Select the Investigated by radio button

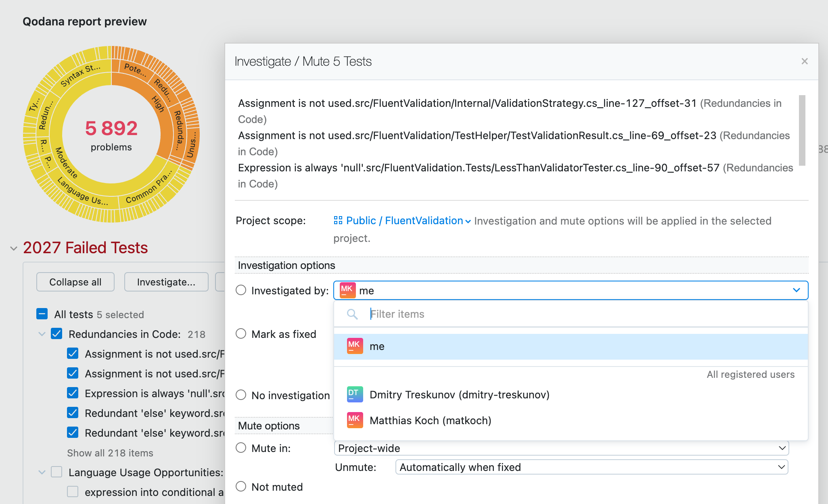(241, 290)
